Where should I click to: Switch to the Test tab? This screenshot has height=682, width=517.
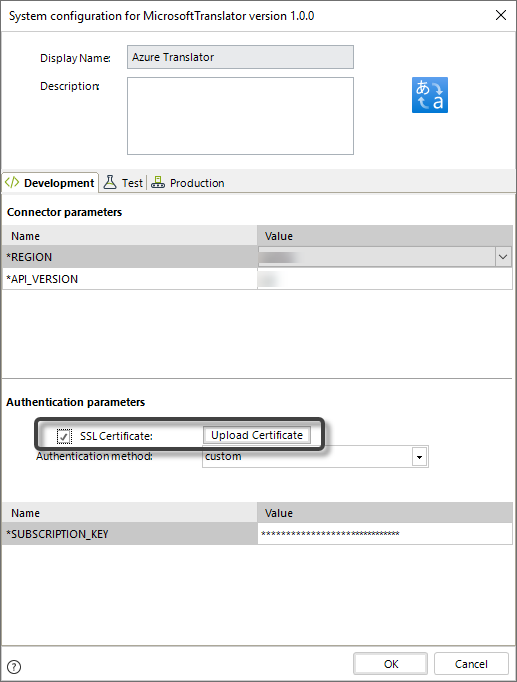point(123,183)
